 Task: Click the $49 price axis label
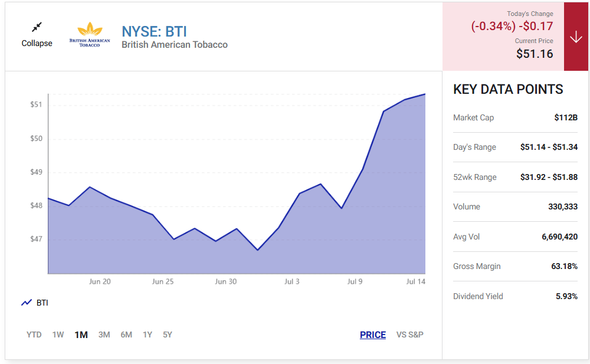[x=36, y=172]
